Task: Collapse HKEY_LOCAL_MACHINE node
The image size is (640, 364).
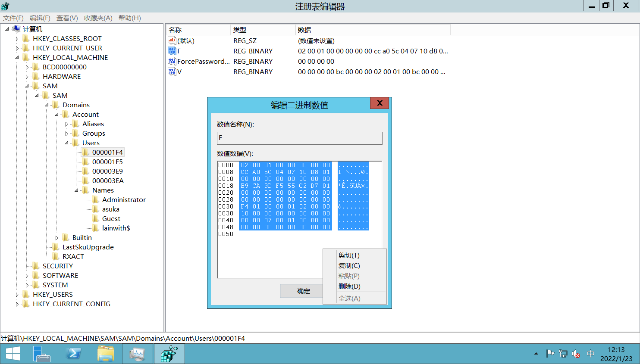Action: (17, 57)
